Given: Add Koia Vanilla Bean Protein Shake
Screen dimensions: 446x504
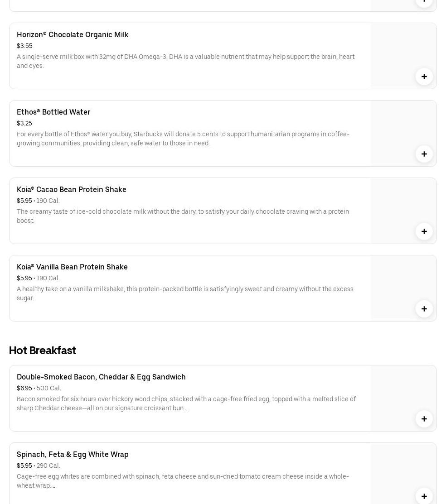Looking at the screenshot, I should (x=424, y=309).
